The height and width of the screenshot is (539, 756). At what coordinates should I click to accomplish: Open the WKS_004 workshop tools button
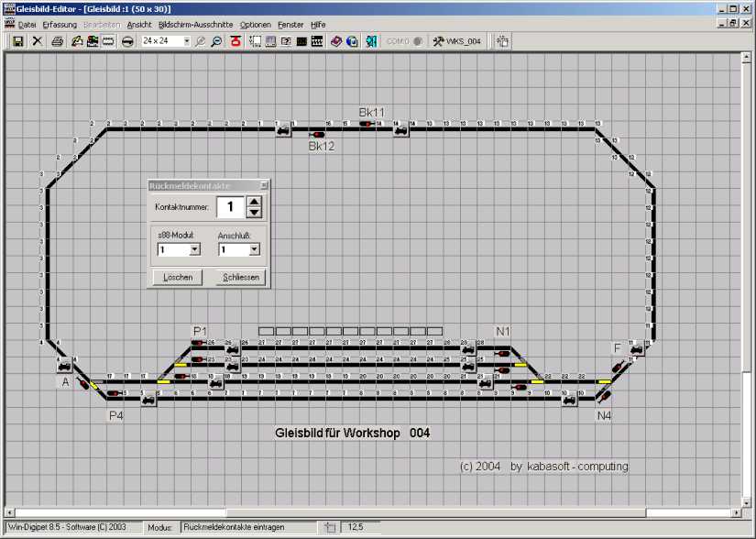pyautogui.click(x=456, y=41)
